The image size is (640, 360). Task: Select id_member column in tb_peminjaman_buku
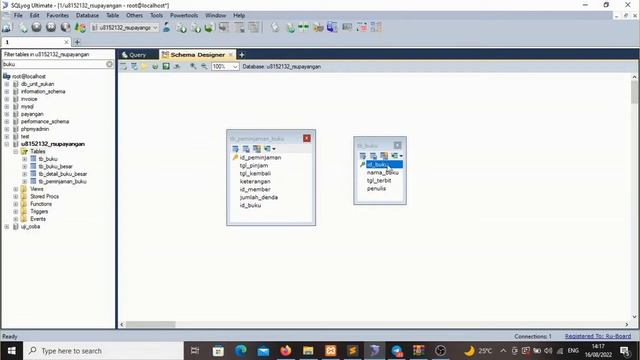[255, 189]
